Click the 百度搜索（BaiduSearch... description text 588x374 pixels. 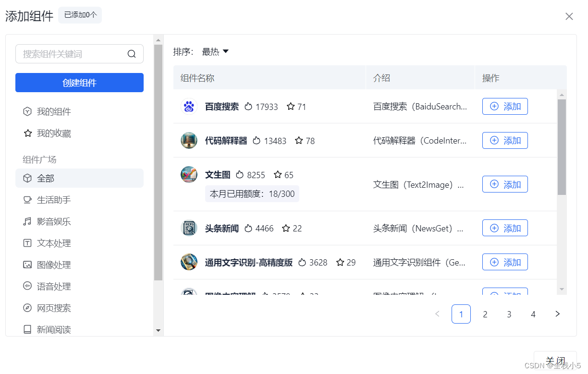[420, 107]
